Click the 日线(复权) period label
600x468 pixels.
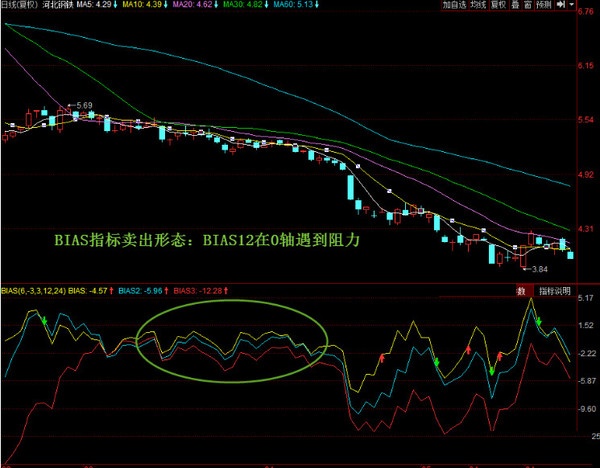(21, 5)
